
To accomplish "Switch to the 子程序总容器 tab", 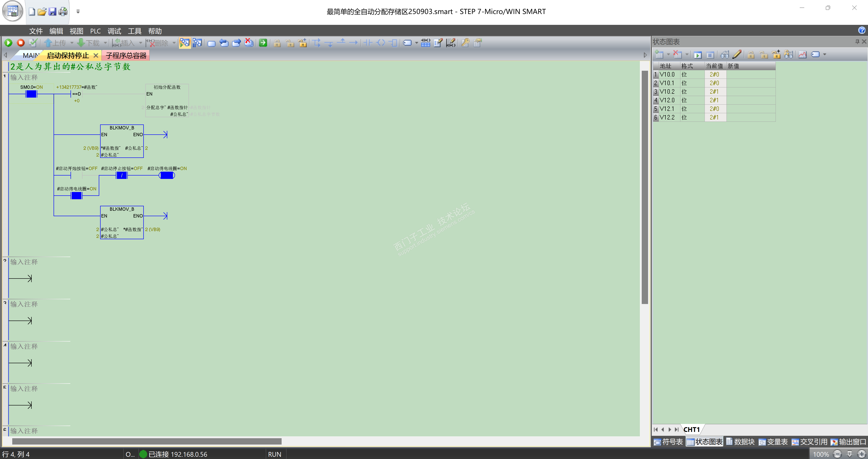I will [x=126, y=56].
